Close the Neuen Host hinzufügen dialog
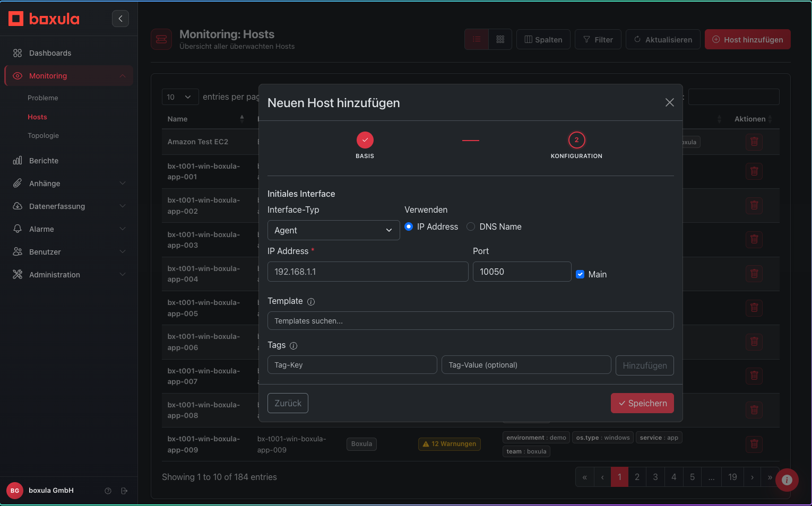The height and width of the screenshot is (506, 812). point(670,102)
